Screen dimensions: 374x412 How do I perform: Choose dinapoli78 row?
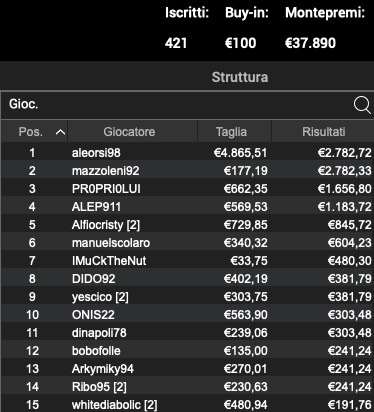tap(187, 333)
